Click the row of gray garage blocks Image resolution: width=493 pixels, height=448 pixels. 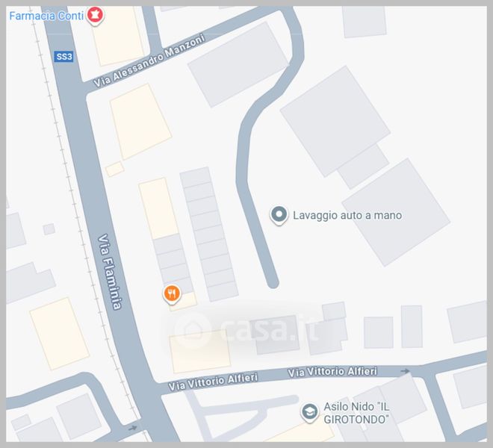coord(208,234)
